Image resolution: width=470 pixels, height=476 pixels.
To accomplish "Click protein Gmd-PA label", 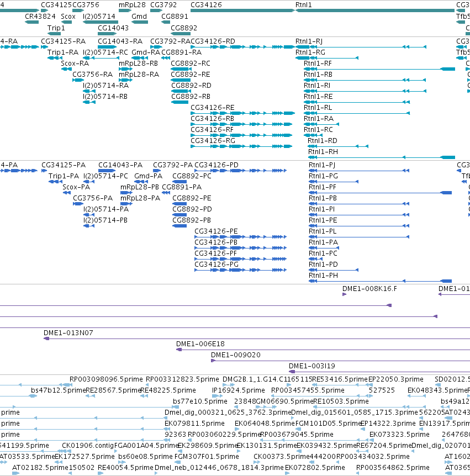I will (148, 176).
